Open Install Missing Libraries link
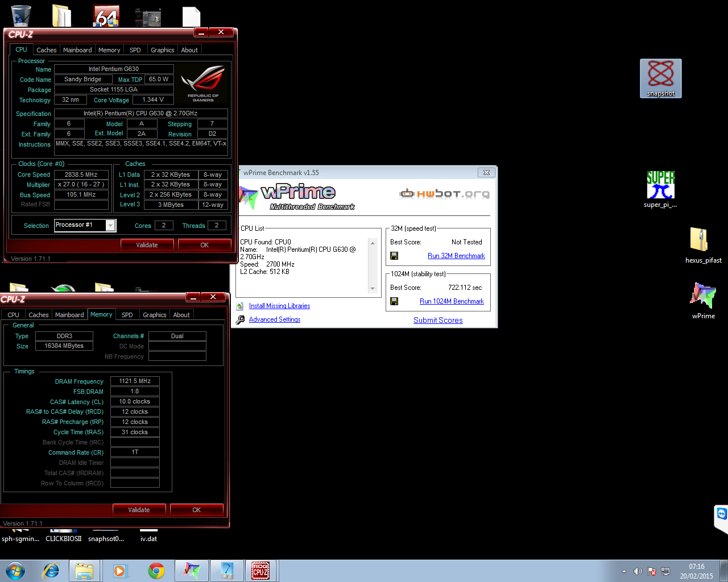728x582 pixels. pyautogui.click(x=279, y=306)
